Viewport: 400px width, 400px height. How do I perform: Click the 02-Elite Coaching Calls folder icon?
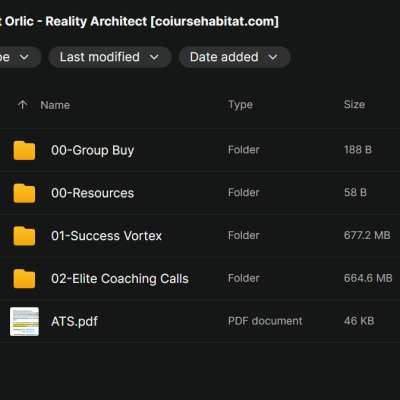pos(24,278)
